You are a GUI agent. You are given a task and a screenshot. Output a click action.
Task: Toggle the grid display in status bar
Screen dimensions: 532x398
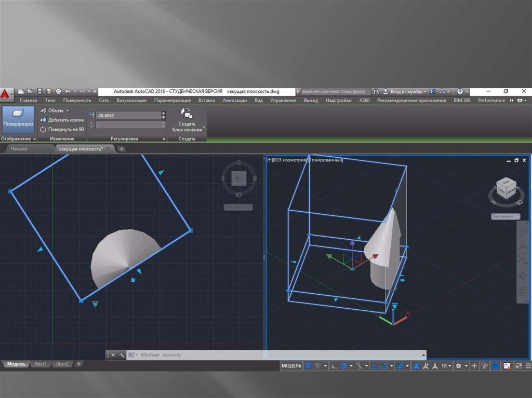[x=308, y=366]
